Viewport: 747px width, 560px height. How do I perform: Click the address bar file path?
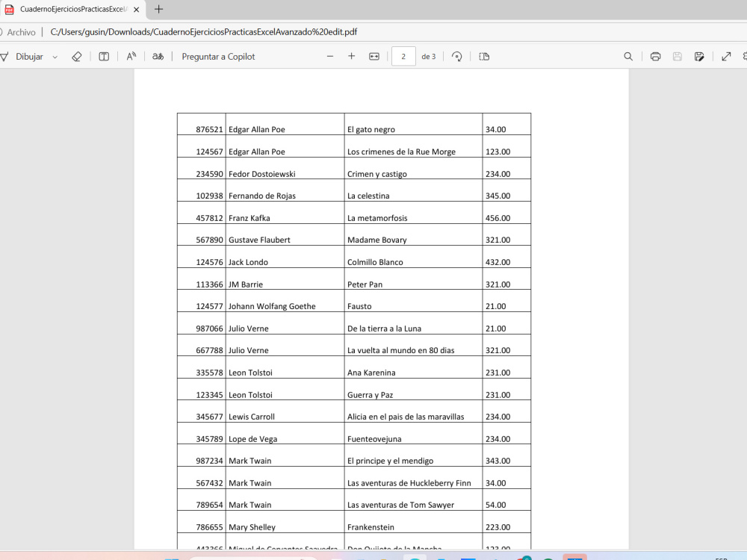(203, 32)
